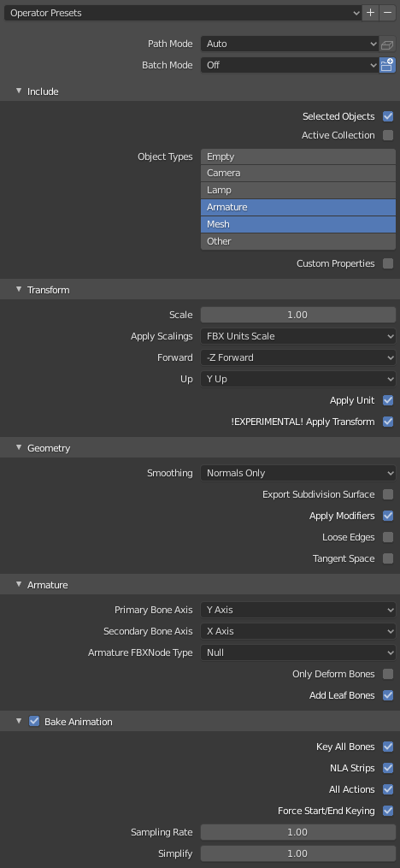The image size is (400, 868).
Task: Uncheck Force Start/End Keying
Action: (388, 811)
